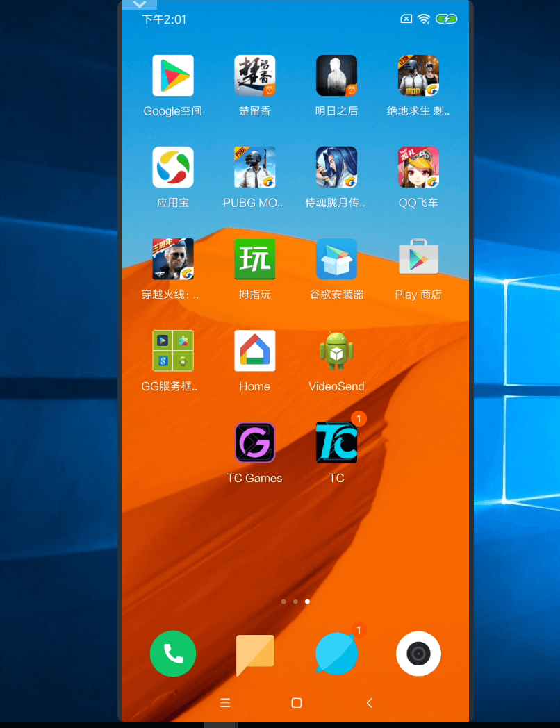Launch PUBG MOBILE app
Image resolution: width=560 pixels, height=728 pixels.
point(254,167)
